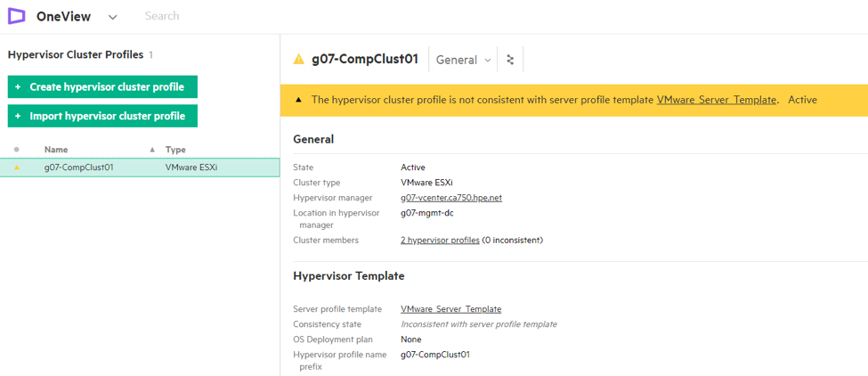
Task: Open the OneView main menu chevron
Action: point(113,17)
